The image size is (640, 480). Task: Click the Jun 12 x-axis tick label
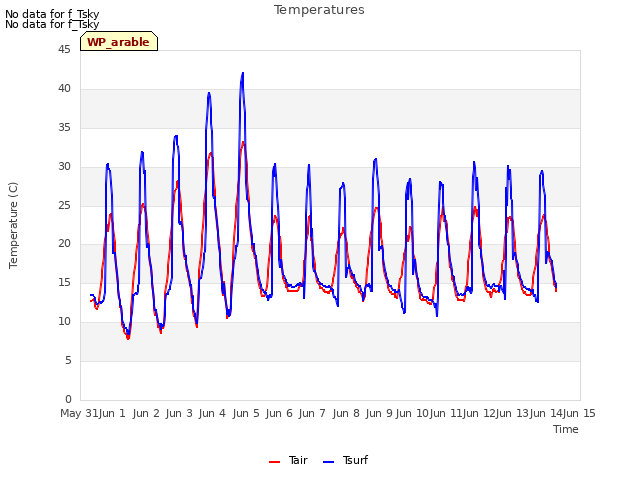(479, 413)
